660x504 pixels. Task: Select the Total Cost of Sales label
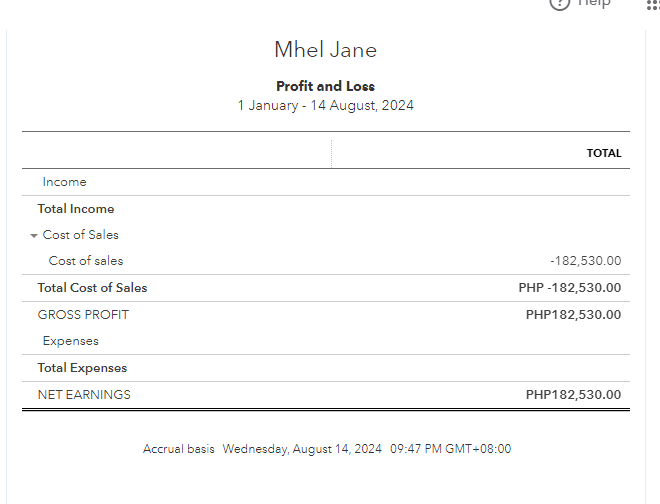[x=92, y=288]
